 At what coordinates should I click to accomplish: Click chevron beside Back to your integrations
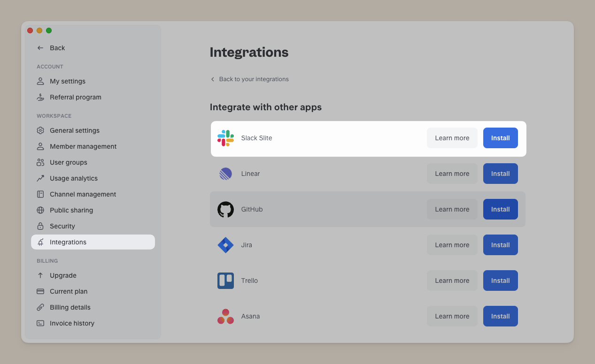point(212,79)
